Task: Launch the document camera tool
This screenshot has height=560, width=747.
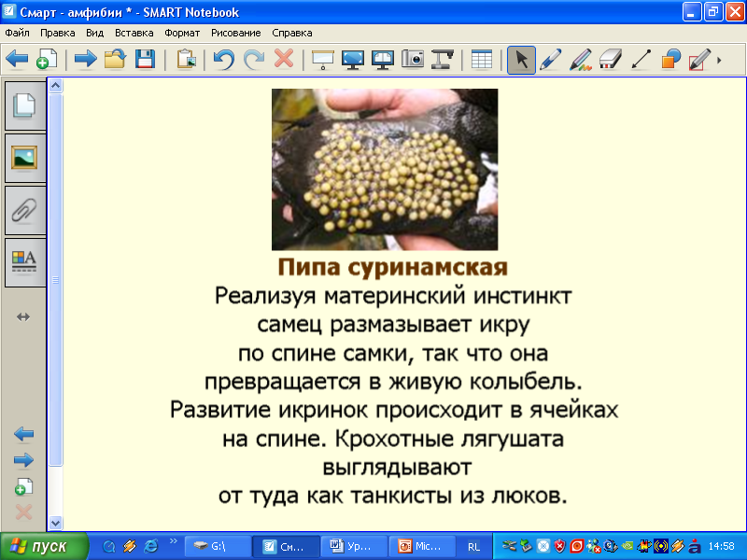Action: point(443,60)
